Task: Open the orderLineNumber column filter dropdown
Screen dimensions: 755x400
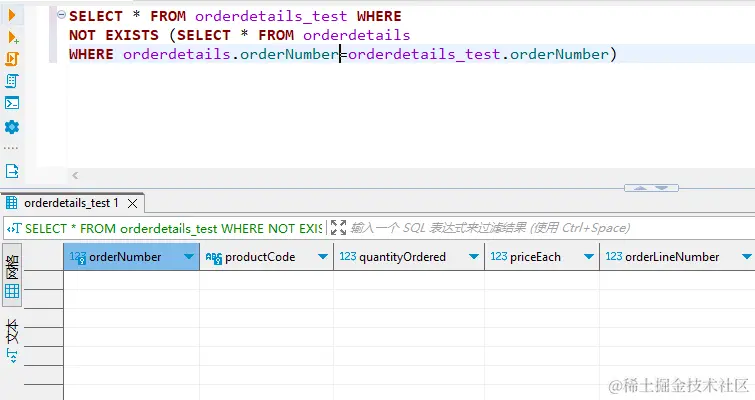Action: pyautogui.click(x=747, y=257)
